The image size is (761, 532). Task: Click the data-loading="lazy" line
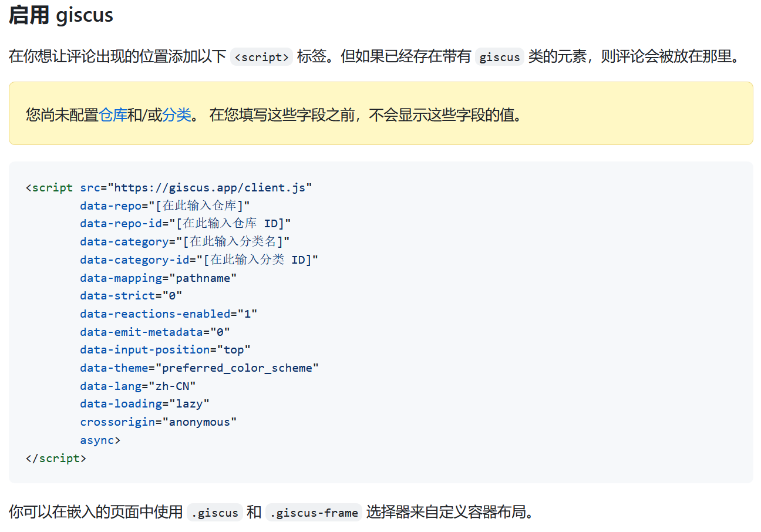point(145,403)
